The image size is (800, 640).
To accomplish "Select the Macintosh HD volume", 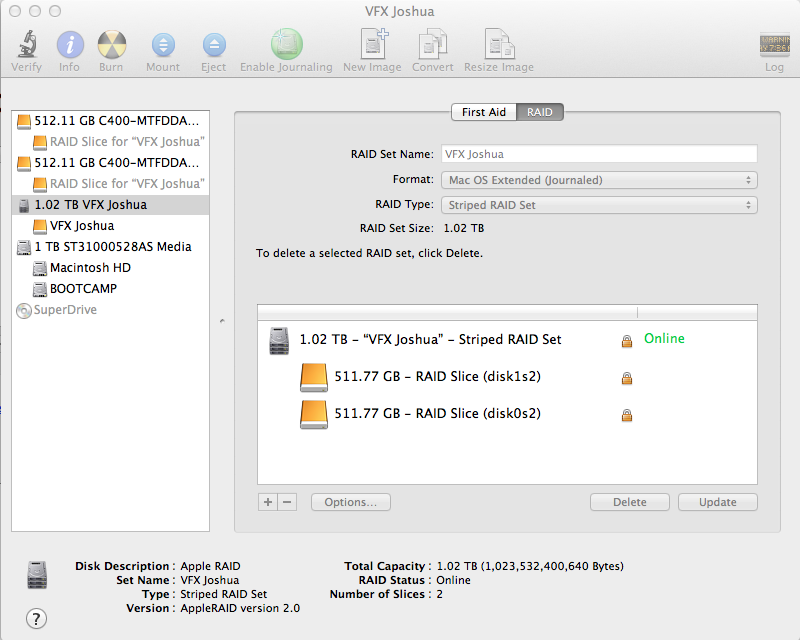I will (x=110, y=267).
